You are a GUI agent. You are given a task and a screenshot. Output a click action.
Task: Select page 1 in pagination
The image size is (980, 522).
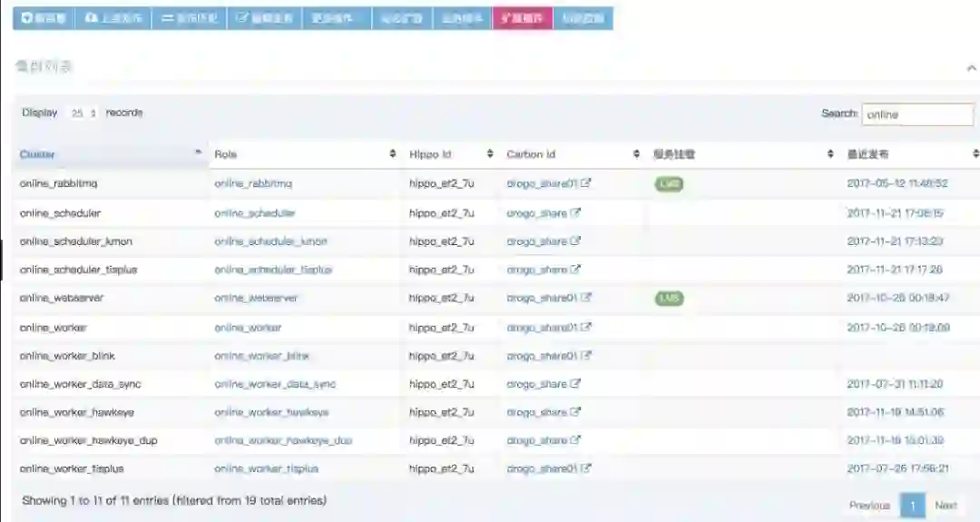point(913,505)
